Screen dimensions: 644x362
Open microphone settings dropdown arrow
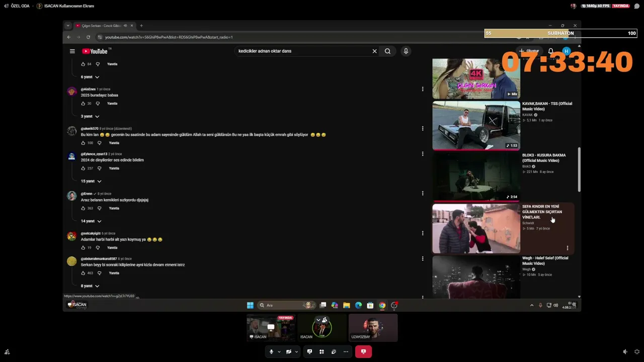pos(279,352)
